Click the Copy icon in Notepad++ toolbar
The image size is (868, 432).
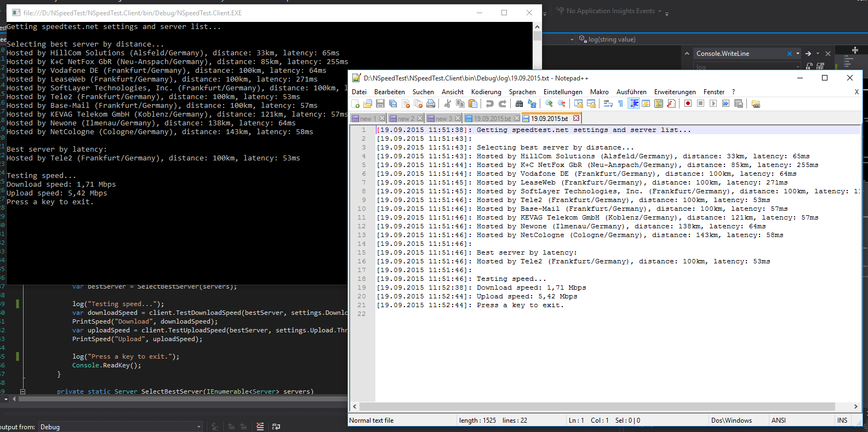[460, 103]
